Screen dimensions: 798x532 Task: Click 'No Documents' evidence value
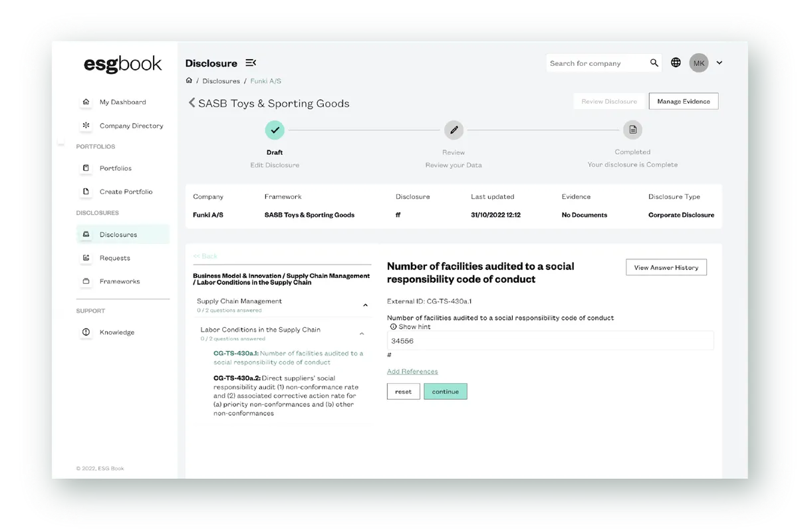(x=585, y=215)
